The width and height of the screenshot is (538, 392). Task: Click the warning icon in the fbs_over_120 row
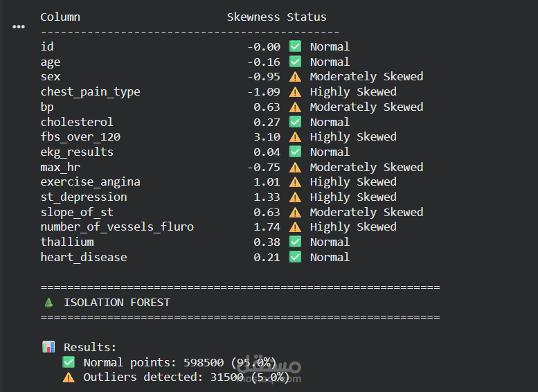point(295,137)
